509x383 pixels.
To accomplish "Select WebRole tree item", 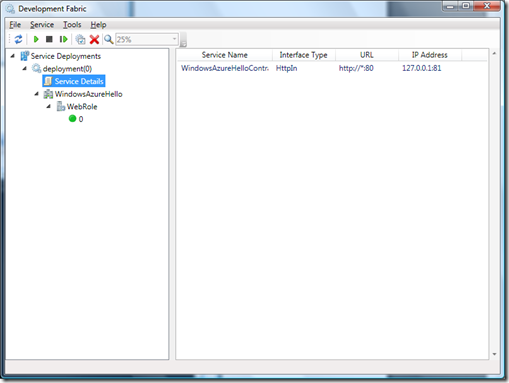I will pyautogui.click(x=82, y=107).
